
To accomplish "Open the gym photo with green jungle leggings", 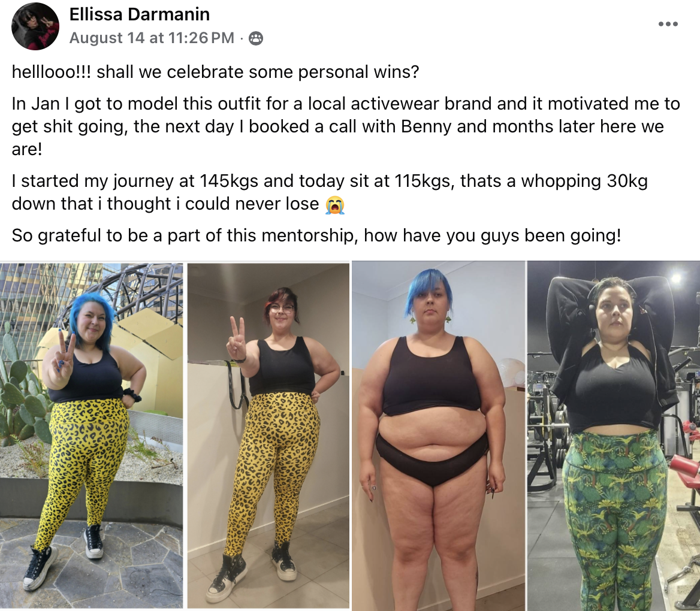I will [x=614, y=435].
